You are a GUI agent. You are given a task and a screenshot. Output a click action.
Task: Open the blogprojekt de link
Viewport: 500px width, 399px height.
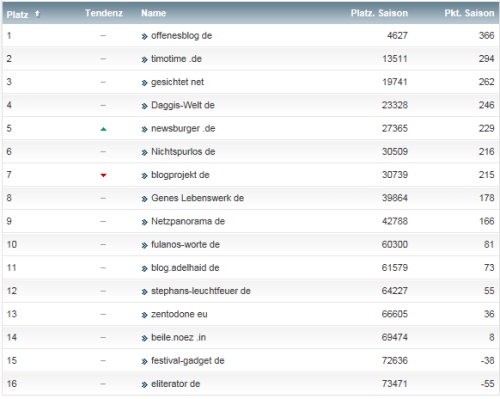point(180,175)
